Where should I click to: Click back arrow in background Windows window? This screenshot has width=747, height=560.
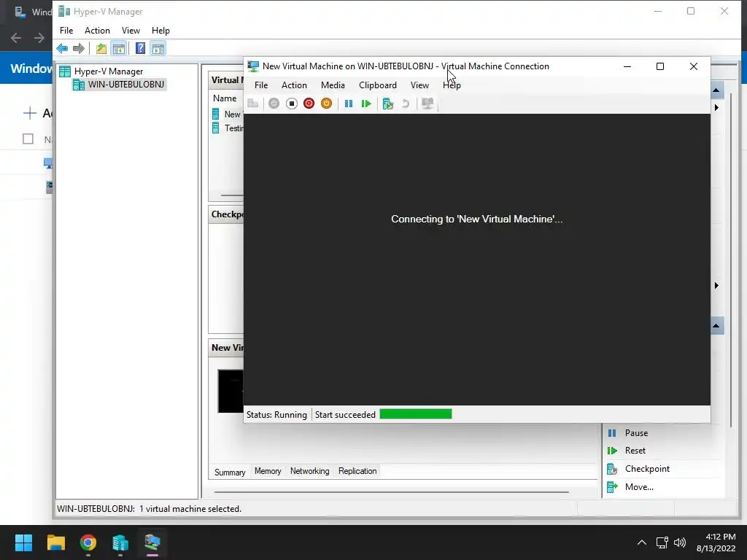pos(16,38)
